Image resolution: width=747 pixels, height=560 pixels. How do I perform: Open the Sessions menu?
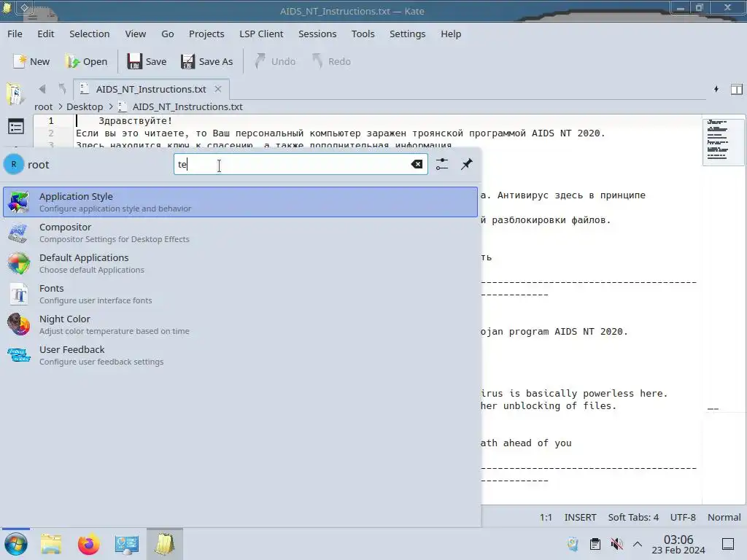coord(317,34)
